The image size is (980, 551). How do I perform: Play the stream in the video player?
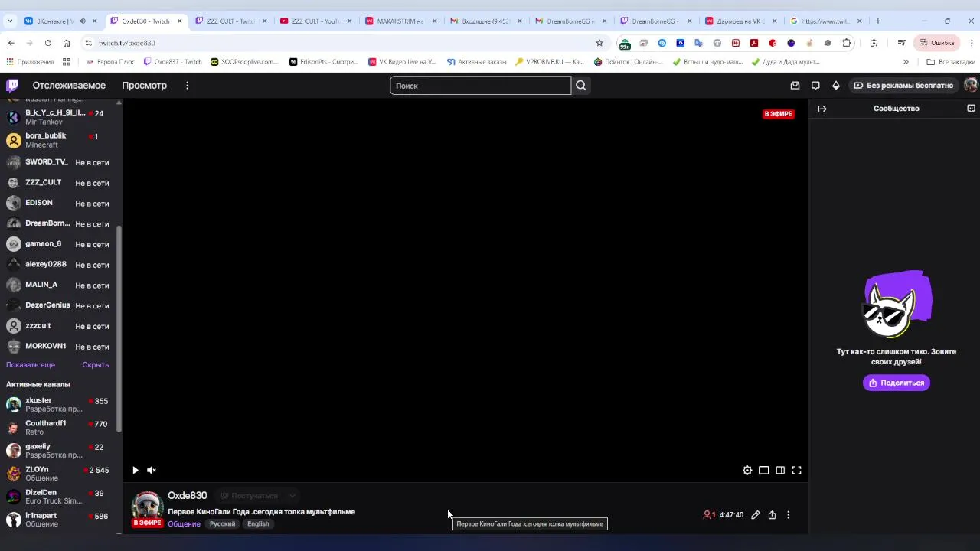point(136,471)
